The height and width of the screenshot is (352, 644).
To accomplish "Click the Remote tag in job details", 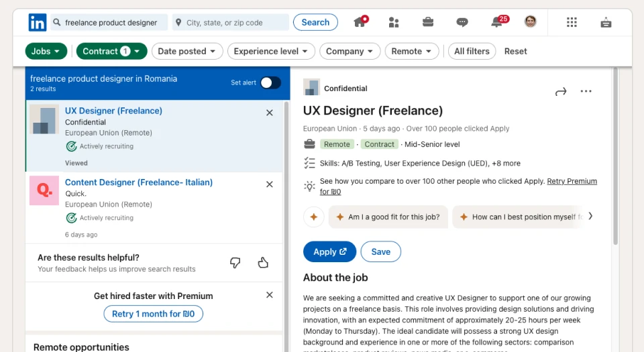I will click(337, 144).
